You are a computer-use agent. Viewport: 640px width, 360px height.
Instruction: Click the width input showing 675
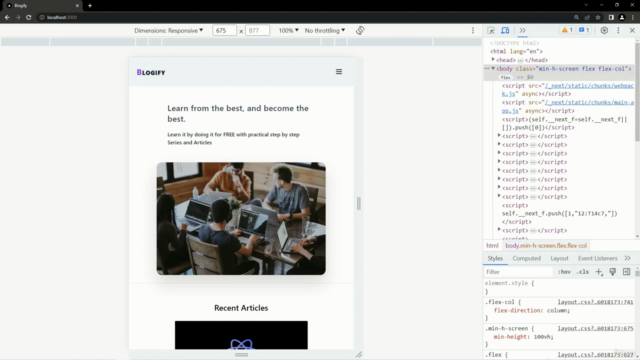point(224,31)
